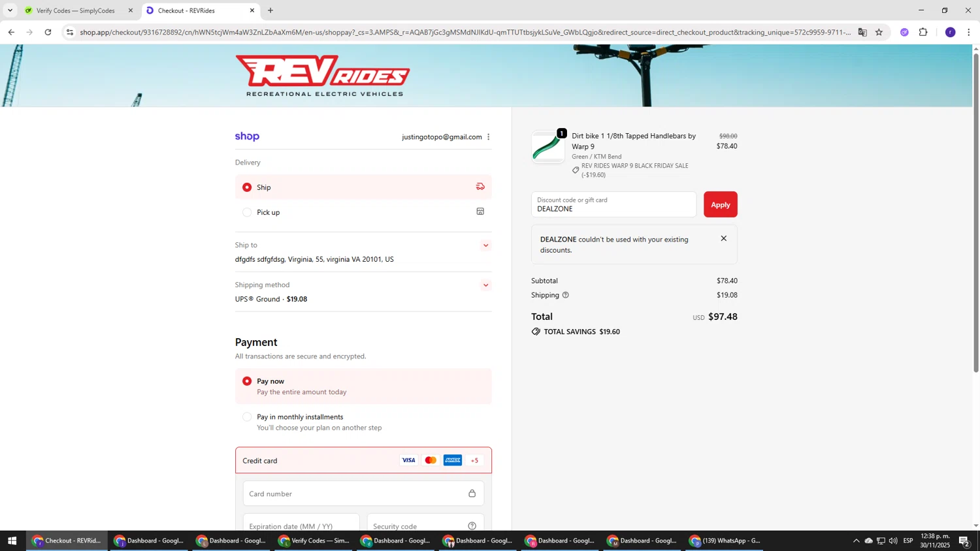Select the Checkout - REVRides tab
The width and height of the screenshot is (980, 551).
coord(196,10)
